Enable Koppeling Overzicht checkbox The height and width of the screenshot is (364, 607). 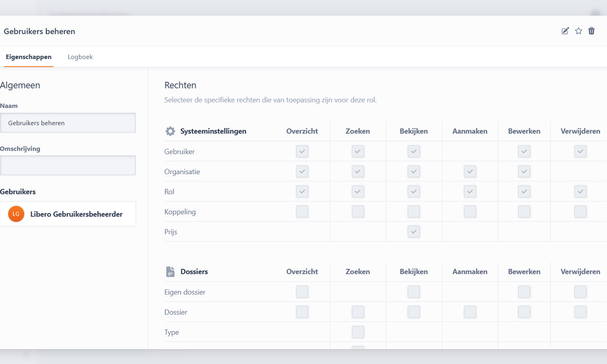[x=302, y=212]
